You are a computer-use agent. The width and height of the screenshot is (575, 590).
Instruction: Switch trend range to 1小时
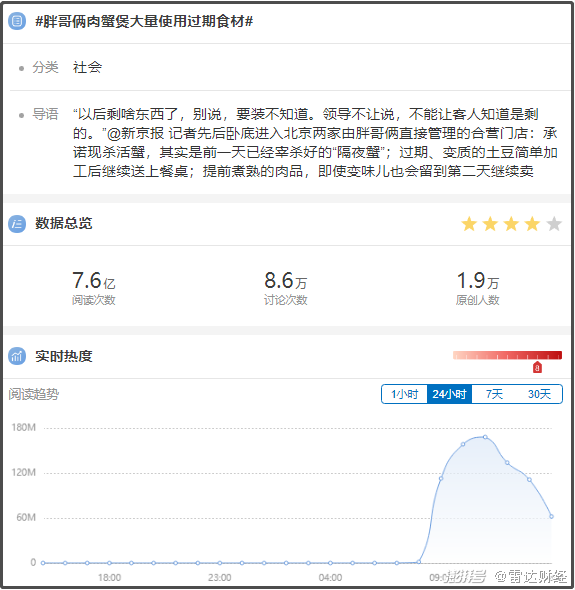pyautogui.click(x=405, y=394)
